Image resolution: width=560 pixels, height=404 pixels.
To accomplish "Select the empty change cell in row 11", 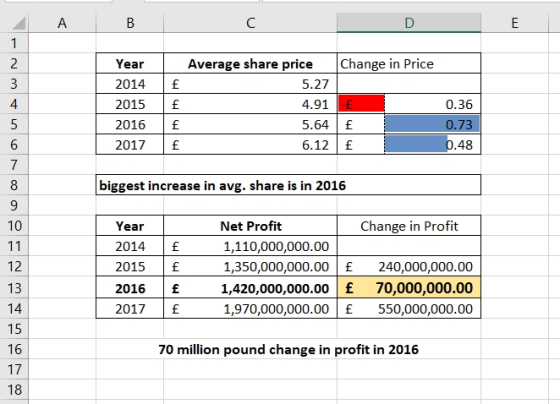I will click(x=409, y=246).
